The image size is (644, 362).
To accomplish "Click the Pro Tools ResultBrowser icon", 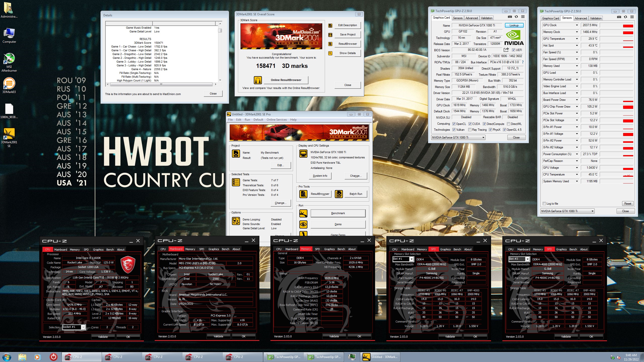I will [303, 194].
